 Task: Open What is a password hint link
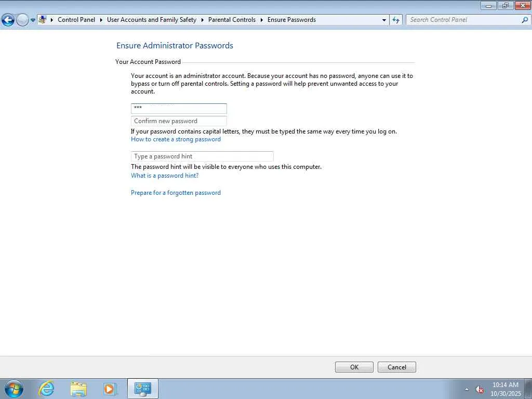(165, 176)
